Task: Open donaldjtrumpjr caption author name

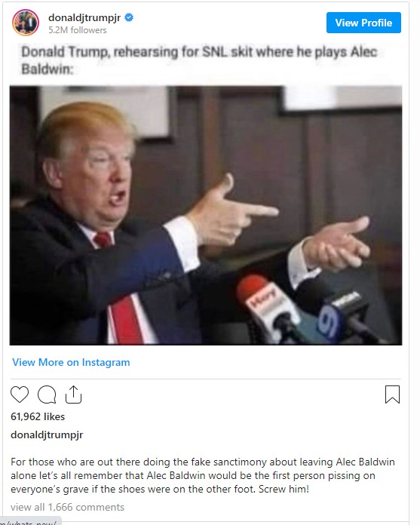Action: [47, 434]
